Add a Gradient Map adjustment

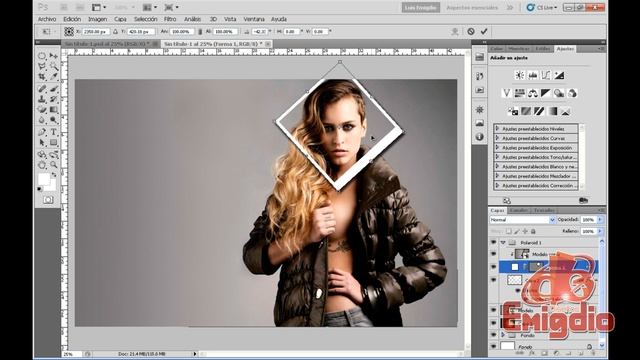tap(552, 111)
